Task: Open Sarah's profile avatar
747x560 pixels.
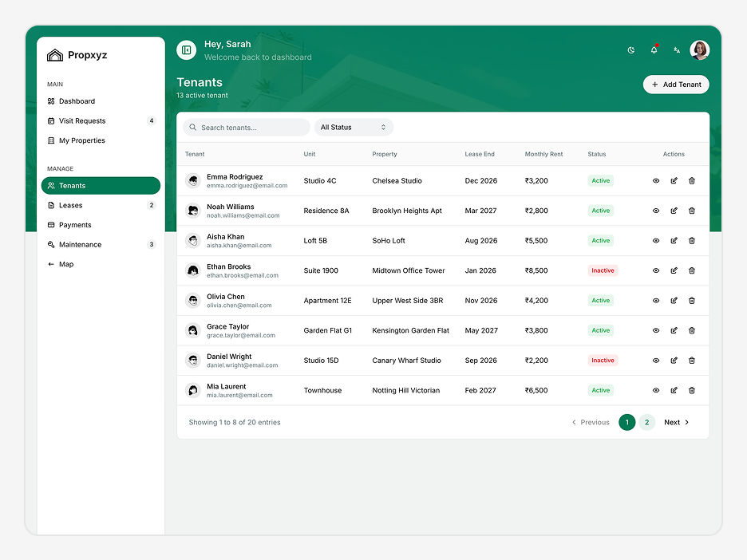Action: point(699,50)
